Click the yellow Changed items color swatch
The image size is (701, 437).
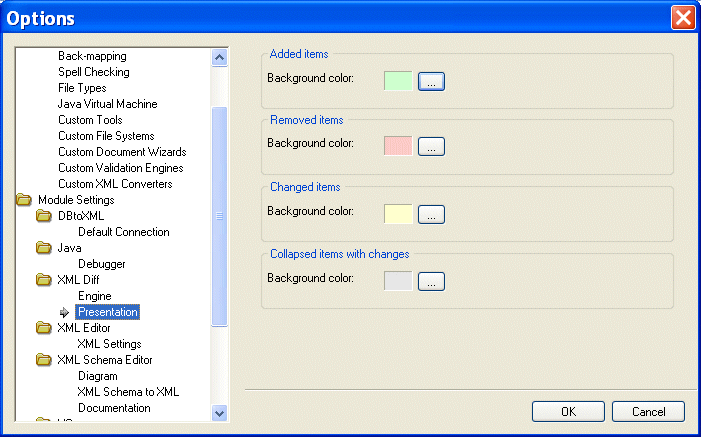point(398,214)
